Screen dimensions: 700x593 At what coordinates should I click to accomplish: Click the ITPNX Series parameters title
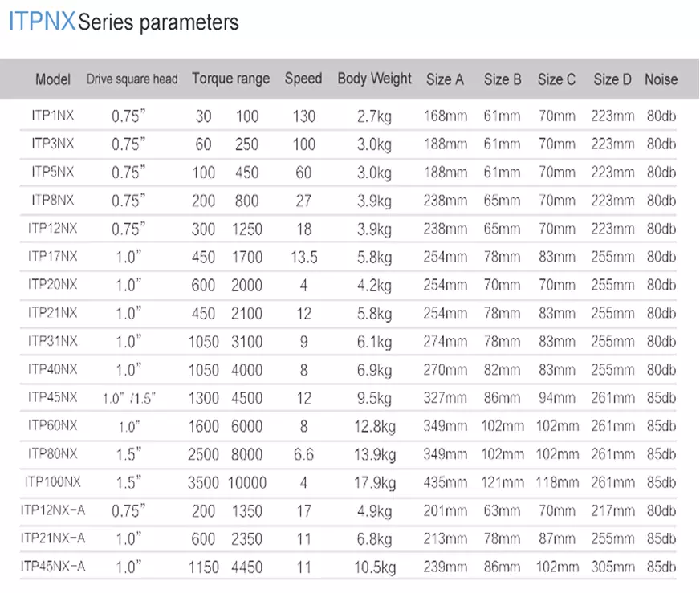tap(124, 22)
